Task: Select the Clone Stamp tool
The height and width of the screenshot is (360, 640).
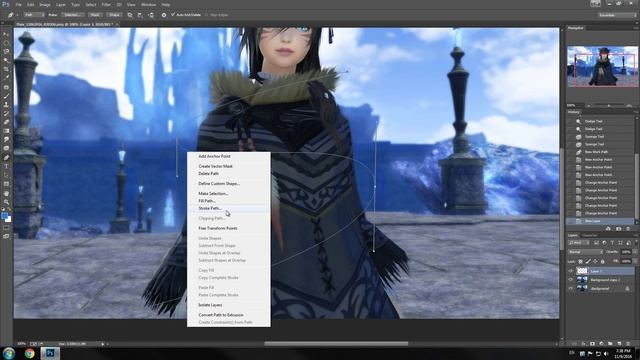Action: click(6, 105)
